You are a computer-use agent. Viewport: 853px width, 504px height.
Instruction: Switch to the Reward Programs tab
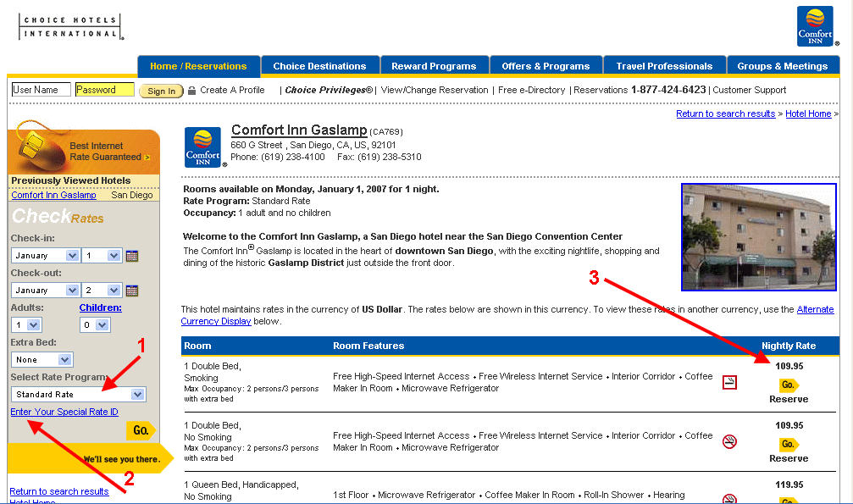(x=434, y=66)
